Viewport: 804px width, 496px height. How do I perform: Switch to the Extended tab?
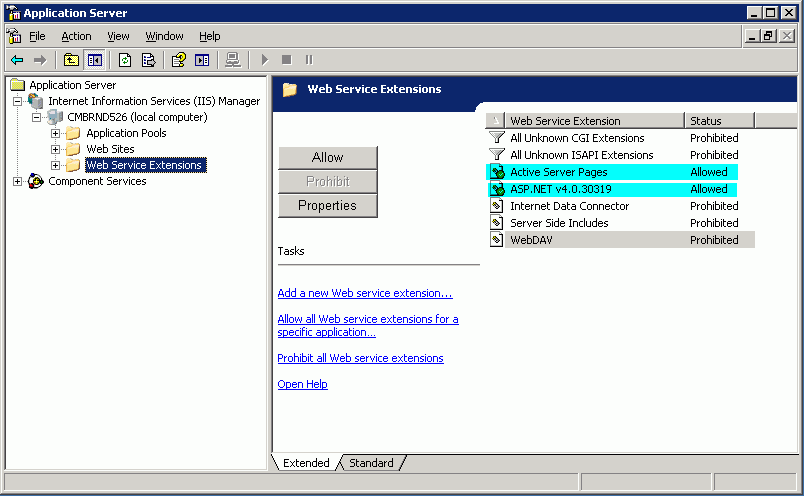[x=306, y=463]
